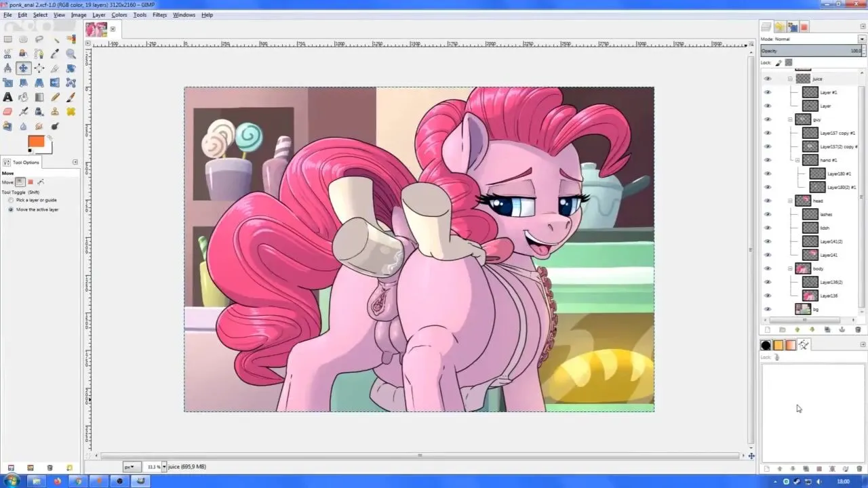Click the delete layer trash icon
Image resolution: width=868 pixels, height=488 pixels.
(858, 330)
